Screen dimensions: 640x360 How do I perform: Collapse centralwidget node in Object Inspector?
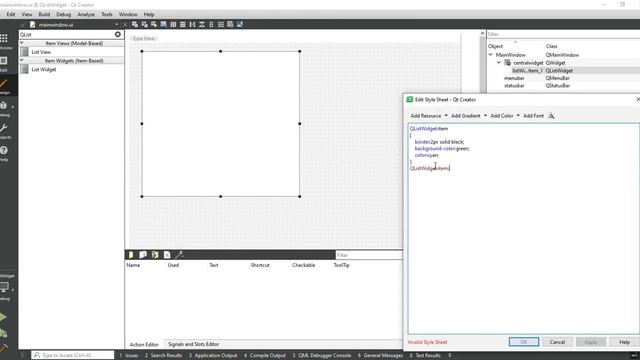point(499,63)
